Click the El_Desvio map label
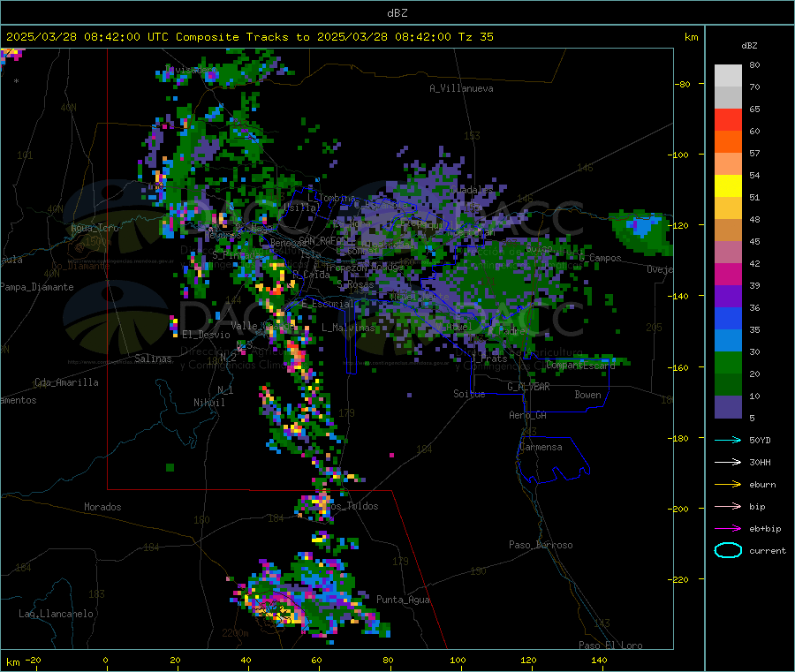 (206, 335)
